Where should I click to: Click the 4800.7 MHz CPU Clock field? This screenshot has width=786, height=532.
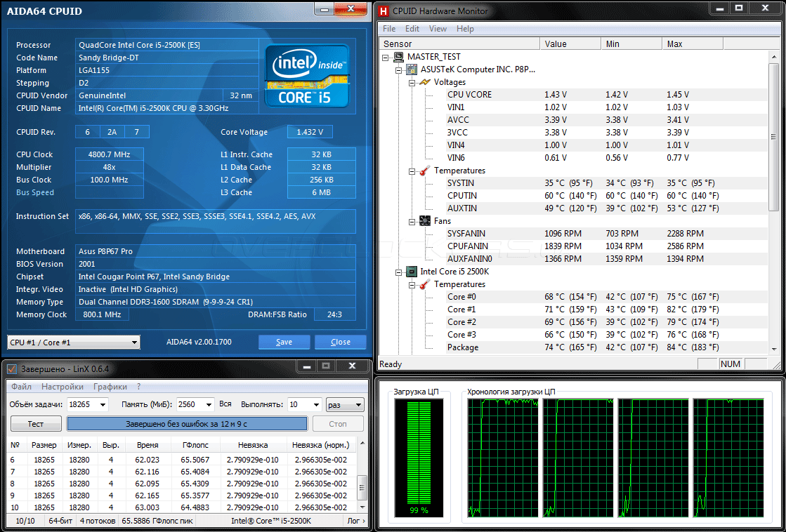coord(110,155)
